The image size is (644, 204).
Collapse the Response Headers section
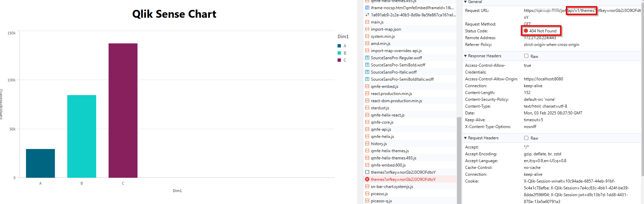click(x=465, y=56)
